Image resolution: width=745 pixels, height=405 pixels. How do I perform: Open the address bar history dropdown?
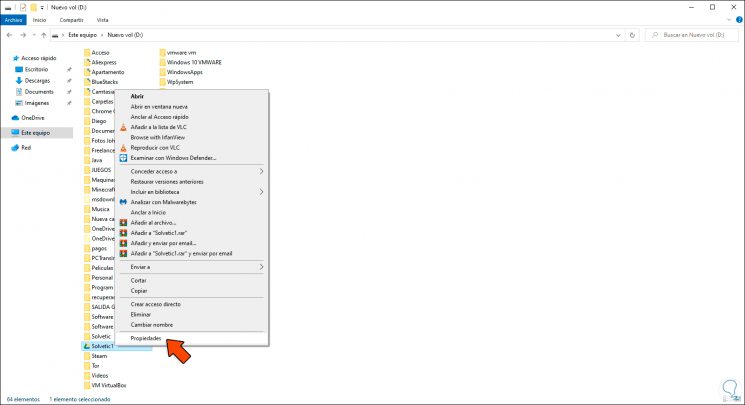[x=618, y=35]
